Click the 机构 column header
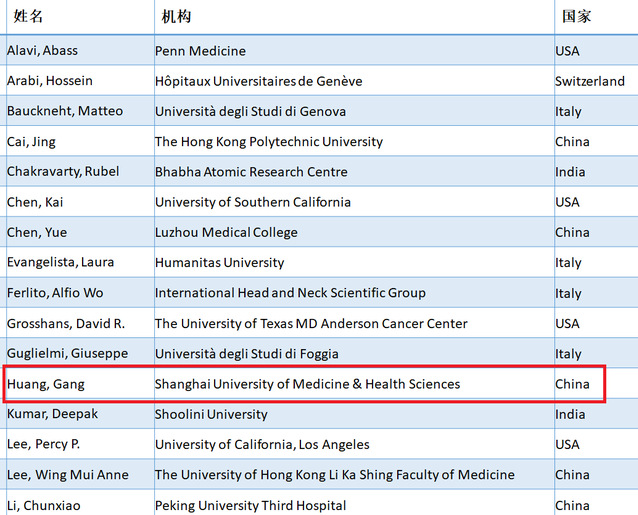 176,17
